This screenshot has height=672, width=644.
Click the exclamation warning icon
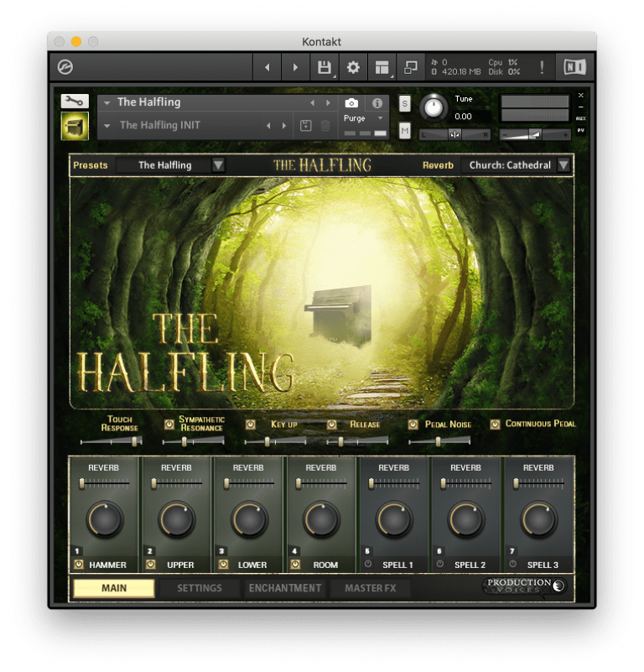click(542, 67)
